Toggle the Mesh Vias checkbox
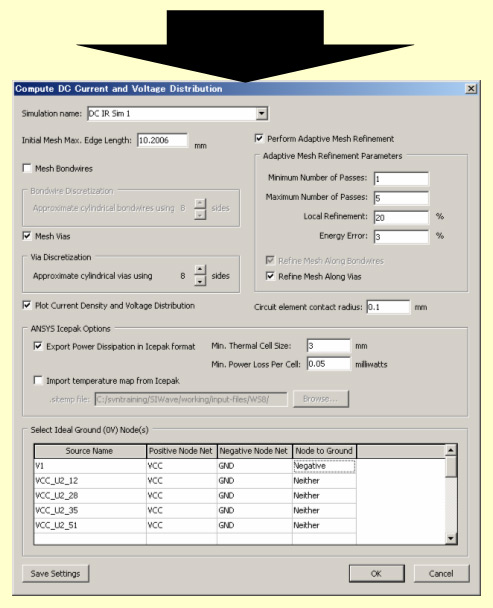This screenshot has width=493, height=608. pyautogui.click(x=27, y=236)
